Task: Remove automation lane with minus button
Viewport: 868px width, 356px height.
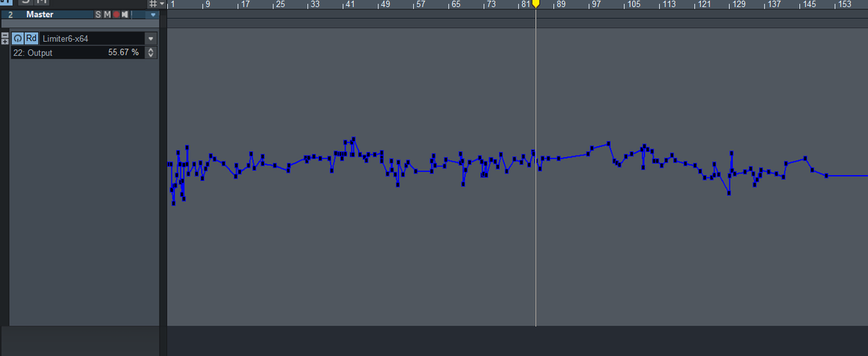Action: [x=5, y=35]
